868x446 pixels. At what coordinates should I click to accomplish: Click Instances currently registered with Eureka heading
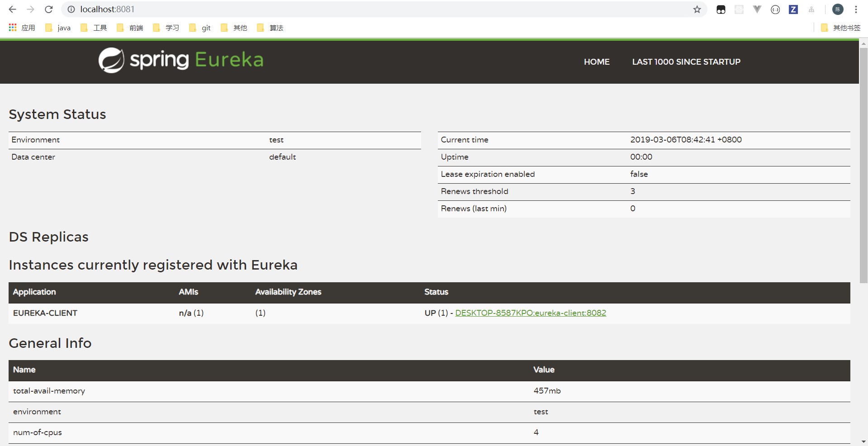tap(153, 265)
